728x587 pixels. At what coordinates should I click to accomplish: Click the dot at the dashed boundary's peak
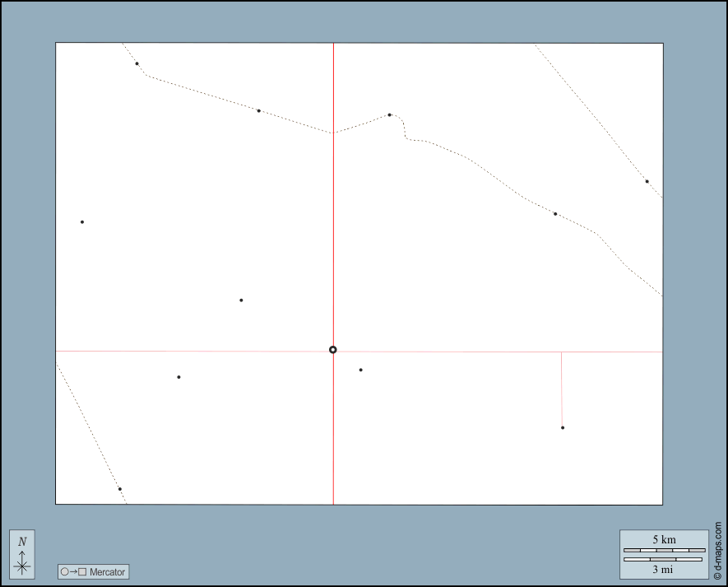tap(389, 114)
